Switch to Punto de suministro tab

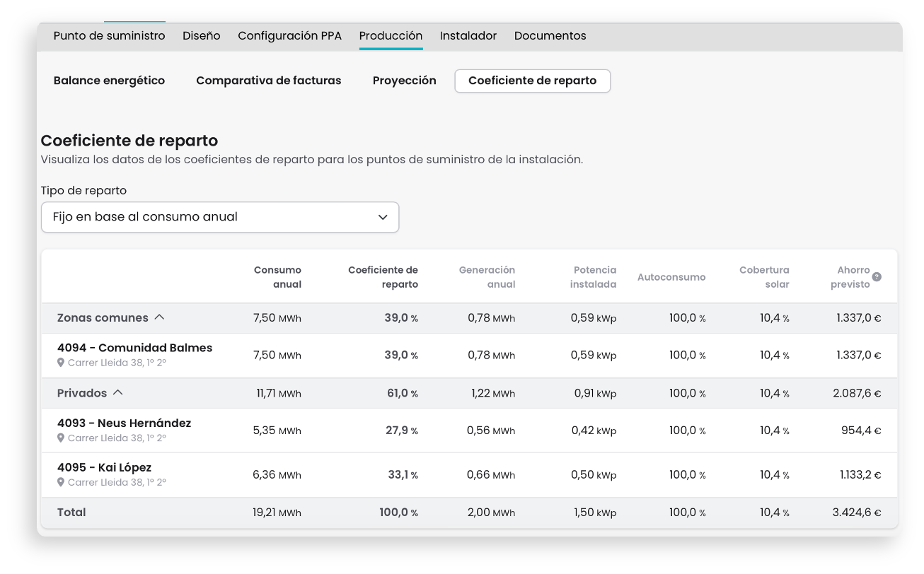pos(110,35)
